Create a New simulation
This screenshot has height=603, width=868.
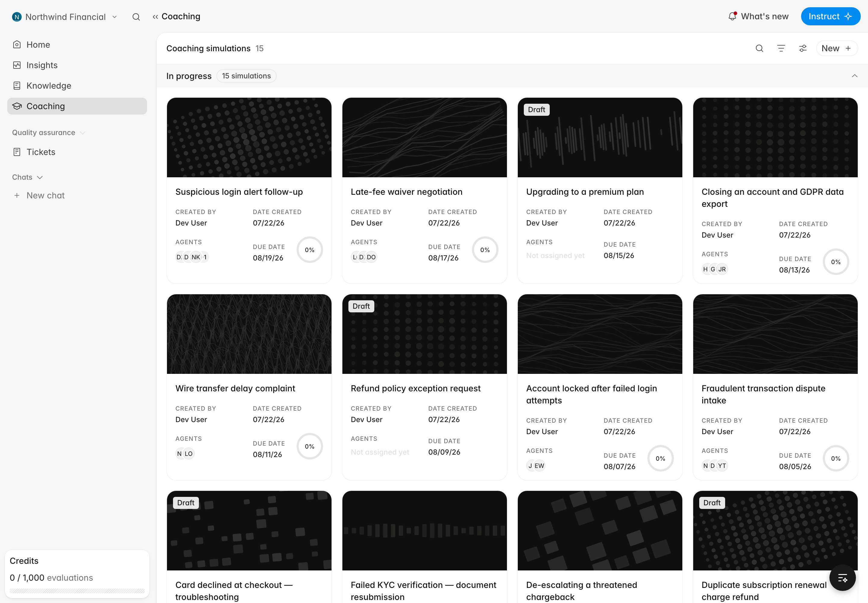coord(837,48)
